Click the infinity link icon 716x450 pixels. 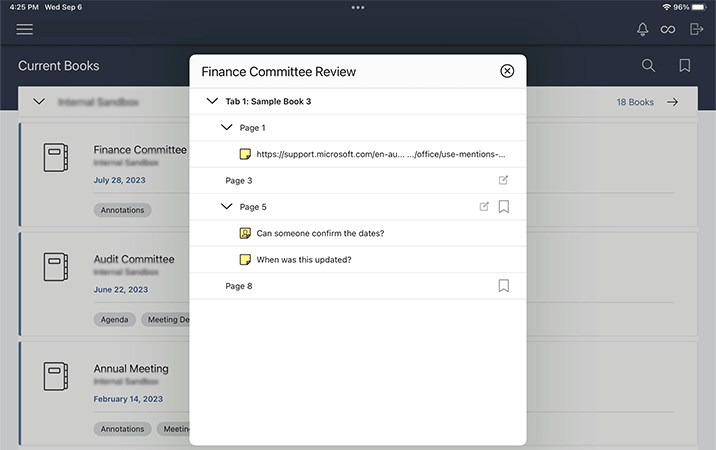click(668, 29)
